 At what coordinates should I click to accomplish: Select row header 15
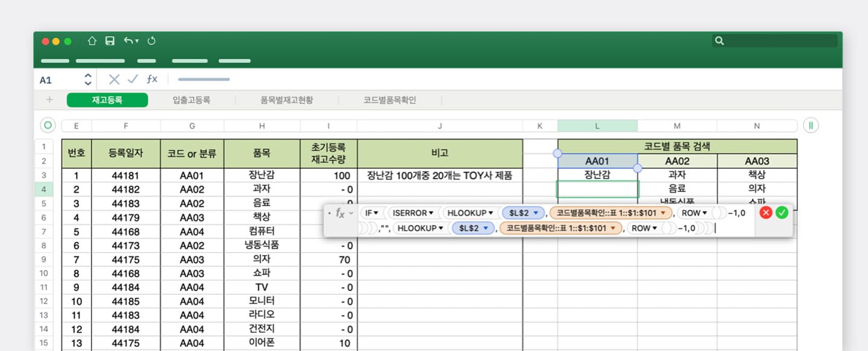coord(43,343)
